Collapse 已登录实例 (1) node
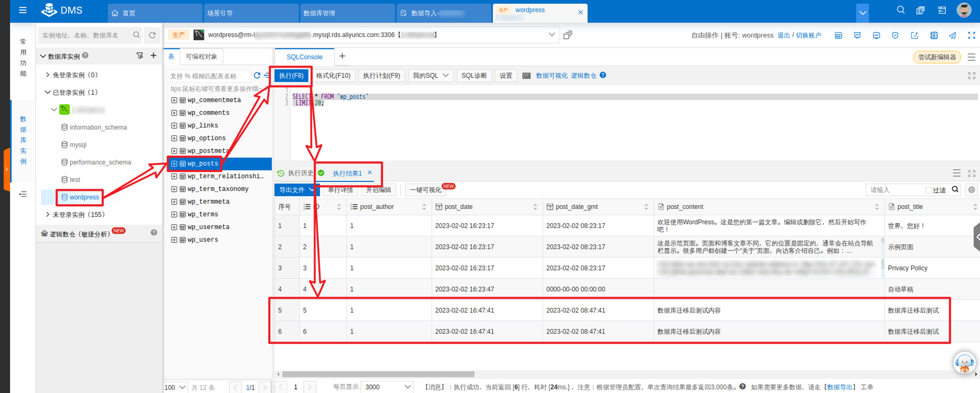Image resolution: width=980 pixels, height=393 pixels. pyautogui.click(x=47, y=92)
